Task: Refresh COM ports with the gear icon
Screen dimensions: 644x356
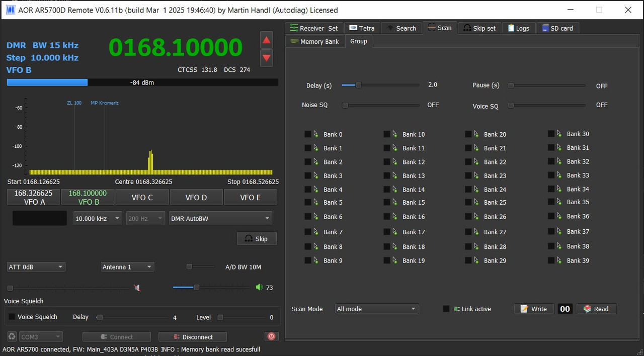Action: pos(12,336)
